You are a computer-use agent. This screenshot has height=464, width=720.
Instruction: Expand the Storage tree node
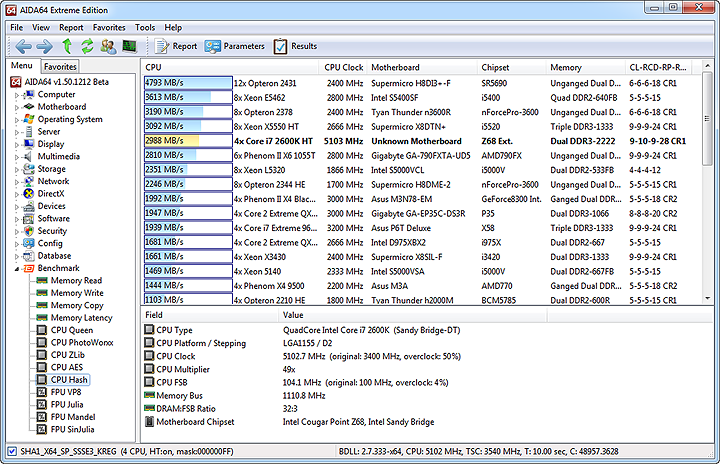(17, 170)
